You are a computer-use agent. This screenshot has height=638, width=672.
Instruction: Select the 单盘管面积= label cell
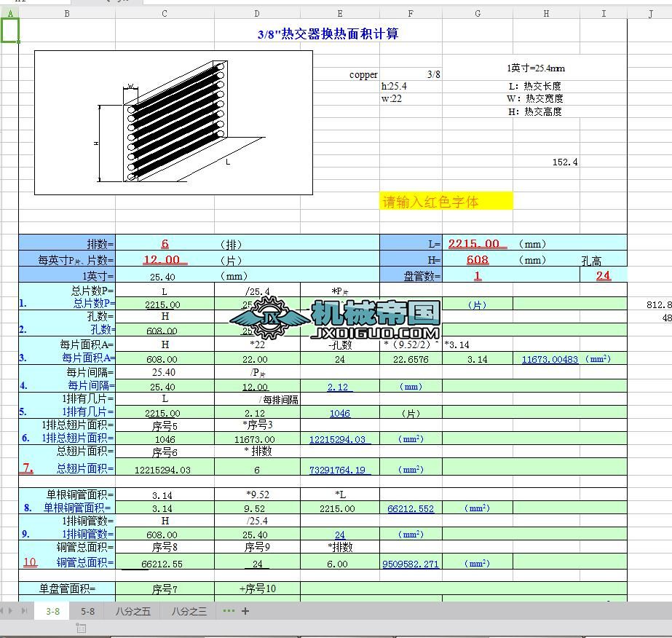(67, 588)
